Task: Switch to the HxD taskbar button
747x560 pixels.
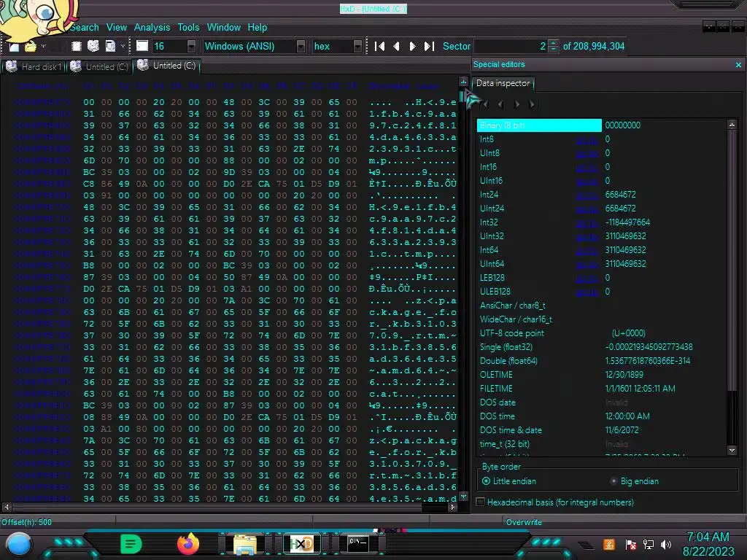Action: 302,544
